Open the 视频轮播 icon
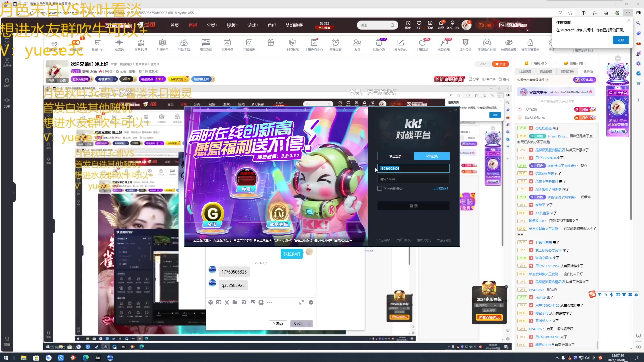644x362 pixels. tap(444, 45)
